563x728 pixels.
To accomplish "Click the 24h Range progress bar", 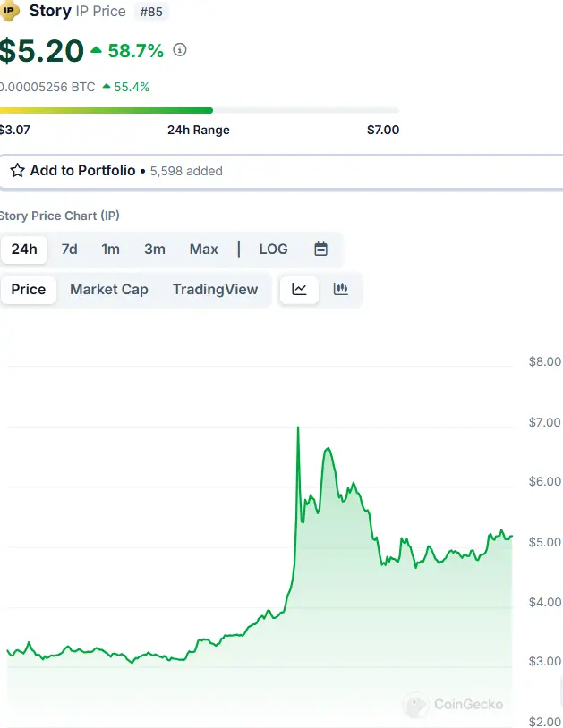I will click(x=199, y=110).
